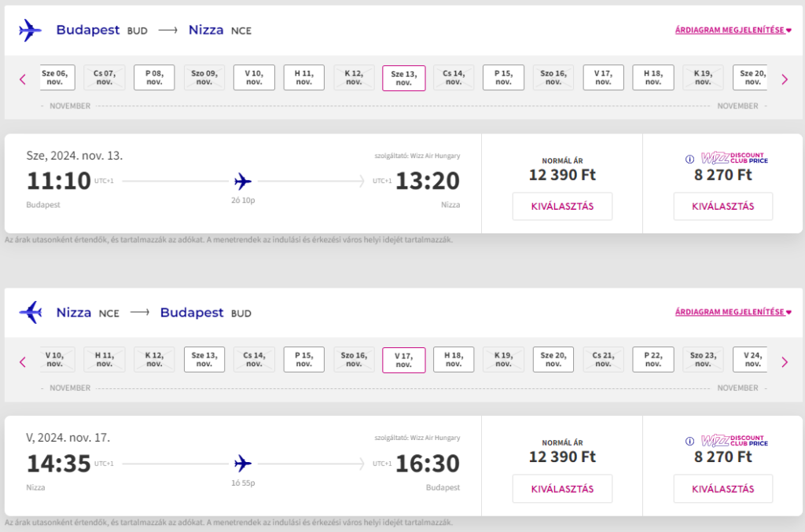Click the outbound WIZZ Discount Club logo
The image size is (805, 532).
pos(735,158)
